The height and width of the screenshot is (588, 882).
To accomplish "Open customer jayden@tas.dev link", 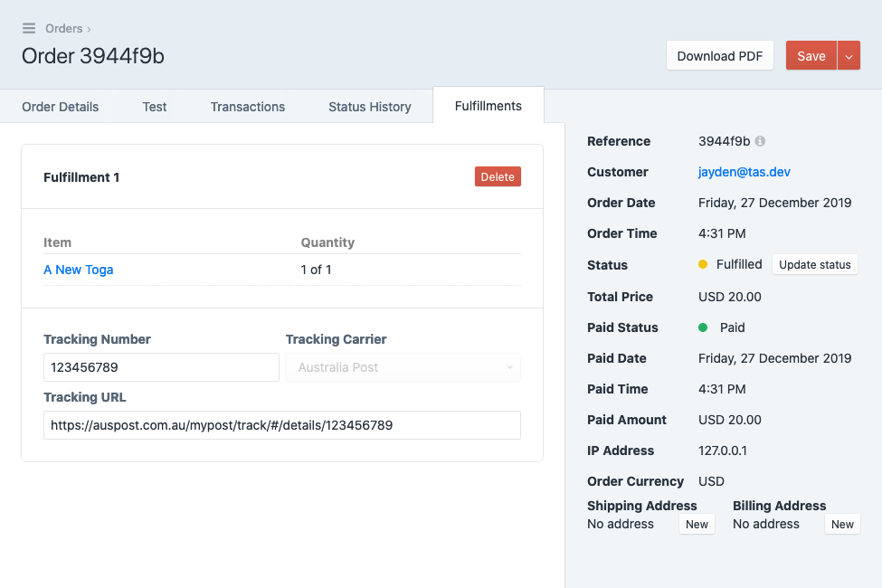I will 744,172.
